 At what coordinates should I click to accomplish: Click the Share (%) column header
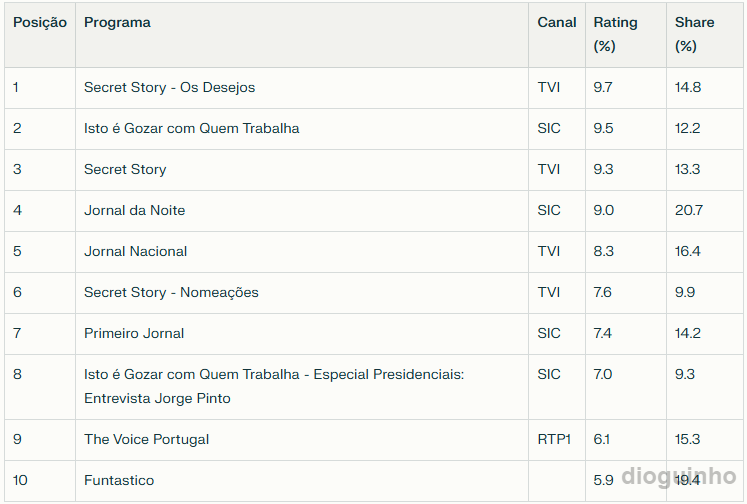(694, 34)
